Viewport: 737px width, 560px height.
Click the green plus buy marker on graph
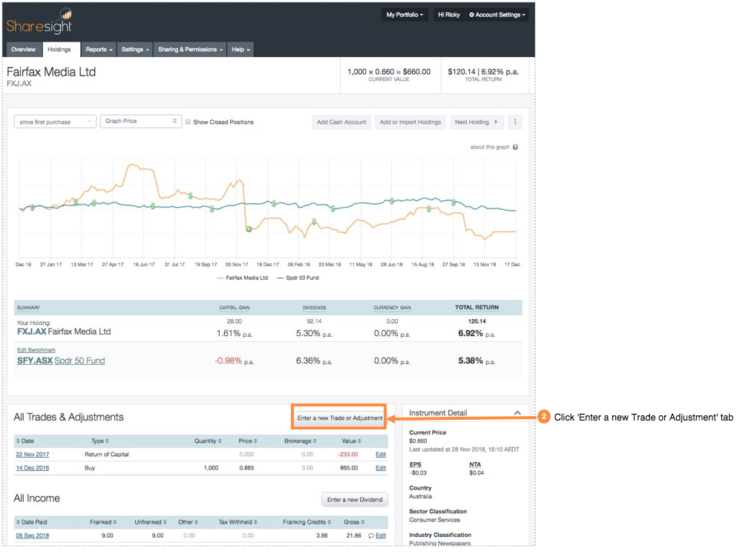click(x=249, y=228)
